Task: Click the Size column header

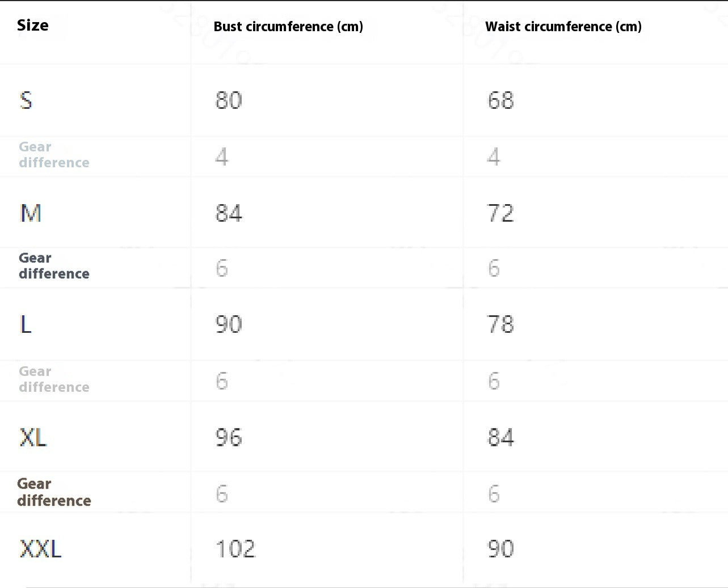Action: pos(33,26)
